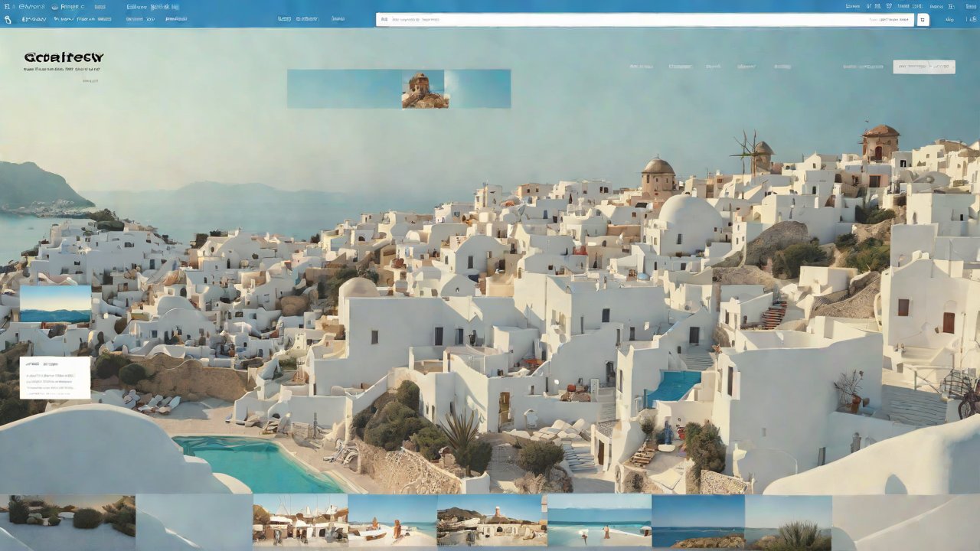Open the Gcvaltecw site logo
The width and height of the screenshot is (980, 551).
64,57
